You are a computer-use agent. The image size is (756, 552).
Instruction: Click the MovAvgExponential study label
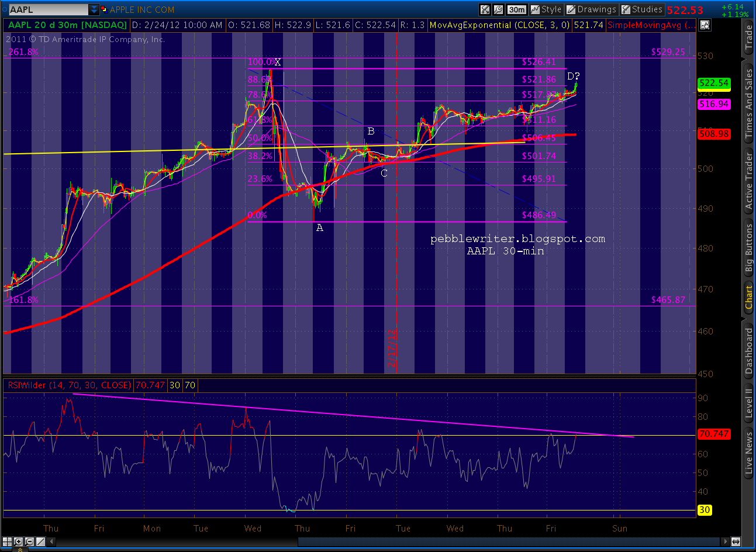pos(499,25)
